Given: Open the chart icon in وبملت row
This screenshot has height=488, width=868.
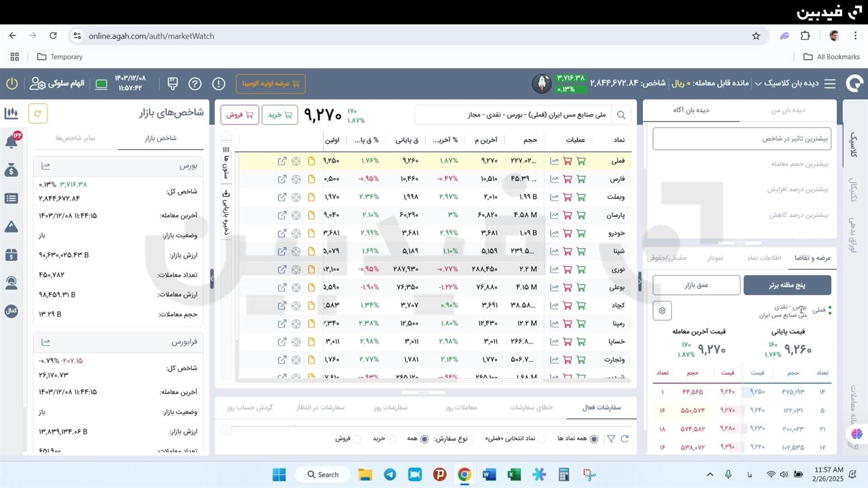Looking at the screenshot, I should (x=554, y=197).
